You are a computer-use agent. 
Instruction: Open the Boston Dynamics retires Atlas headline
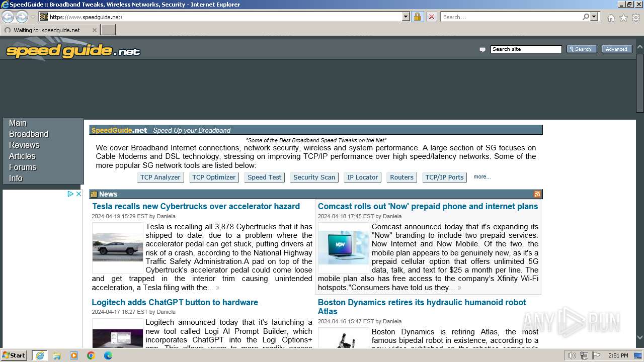click(x=422, y=307)
